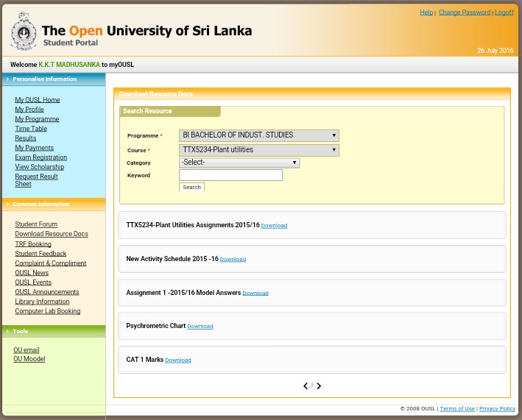Open TRF Booking link
Viewport: 522px width, 420px height.
pyautogui.click(x=33, y=244)
